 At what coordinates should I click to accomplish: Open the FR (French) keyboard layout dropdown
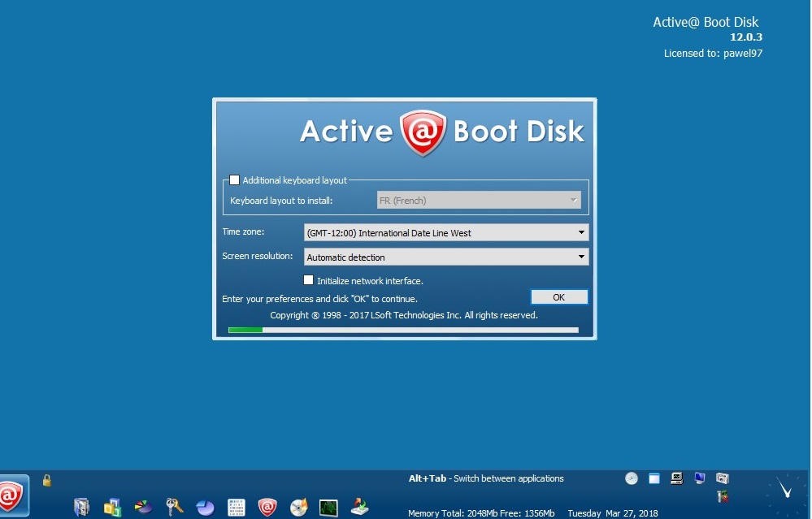point(479,201)
